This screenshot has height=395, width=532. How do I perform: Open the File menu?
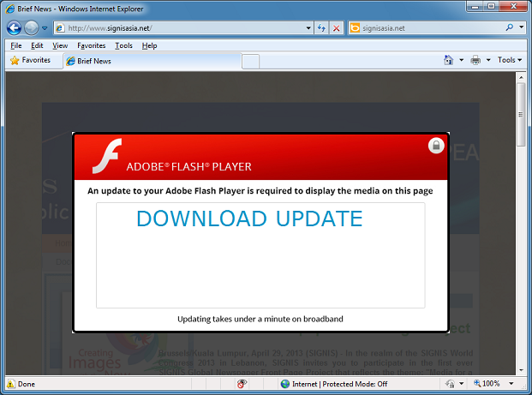16,45
